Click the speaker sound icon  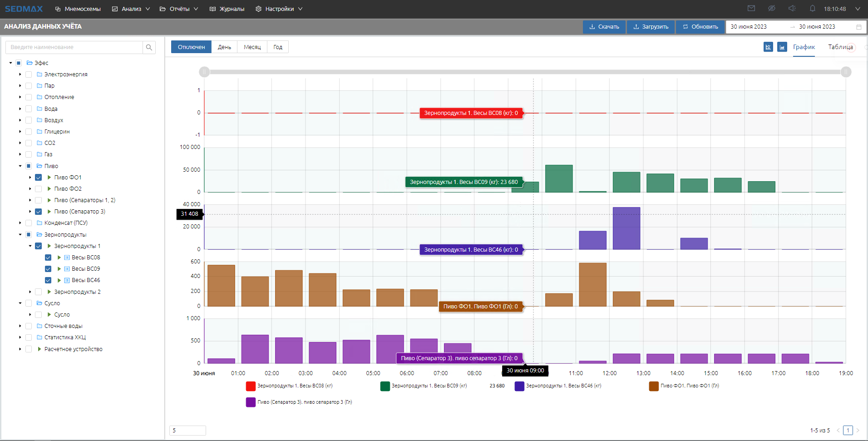tap(792, 9)
